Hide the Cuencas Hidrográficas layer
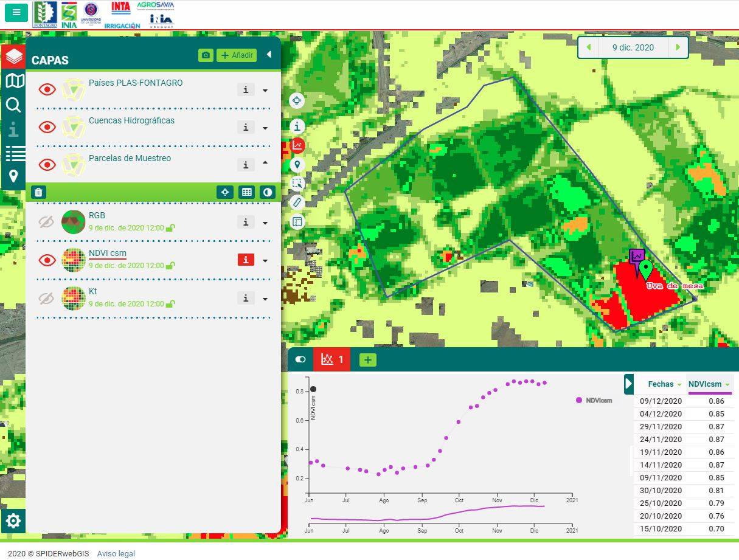The width and height of the screenshot is (739, 560). point(47,127)
